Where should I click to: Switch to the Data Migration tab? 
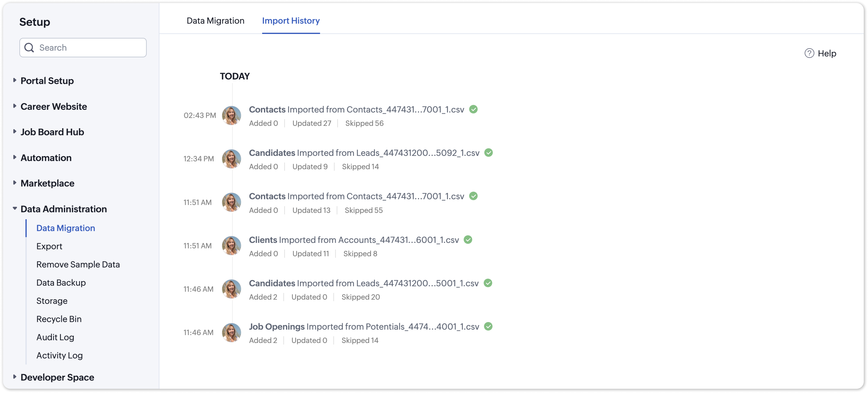coord(215,21)
